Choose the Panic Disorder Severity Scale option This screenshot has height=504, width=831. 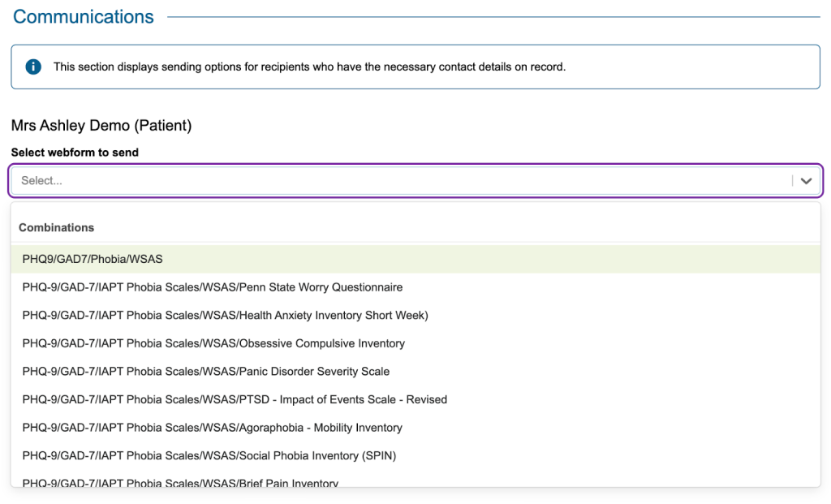(206, 372)
